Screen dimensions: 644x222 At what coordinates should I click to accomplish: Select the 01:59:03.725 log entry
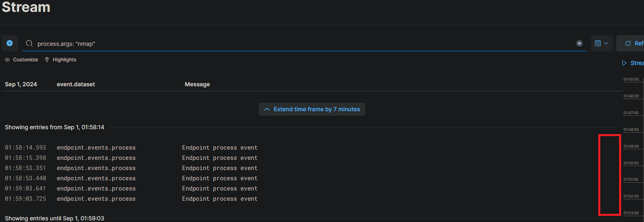25,199
